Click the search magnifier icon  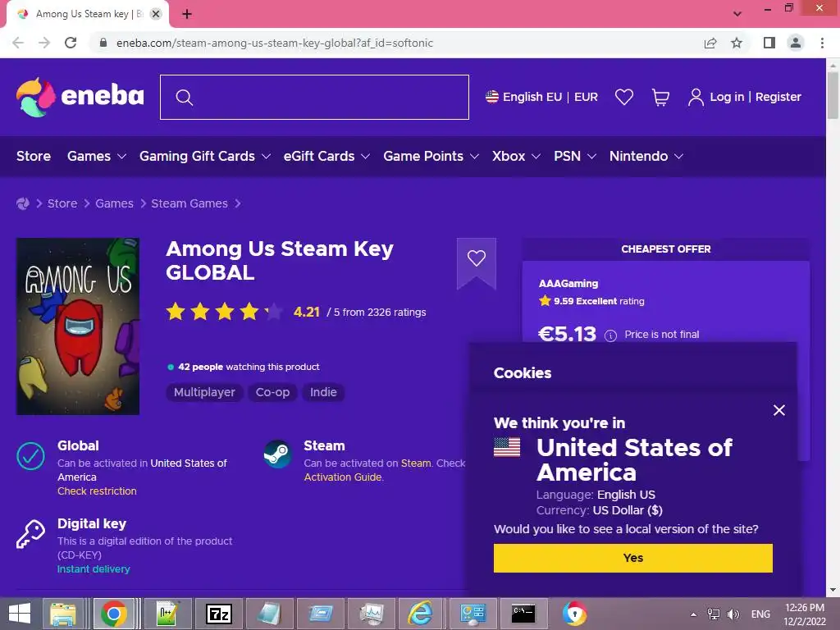coord(185,98)
